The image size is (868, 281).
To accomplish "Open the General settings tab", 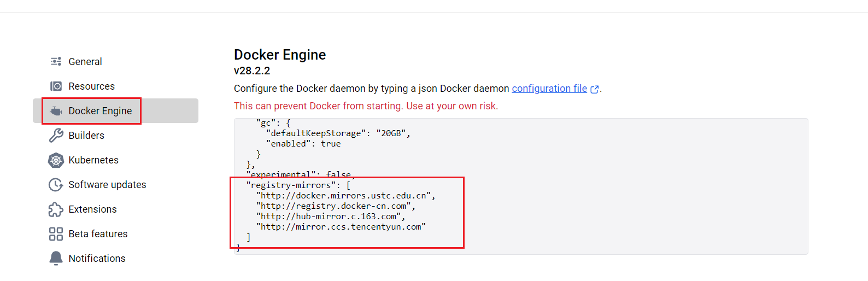I will click(x=85, y=62).
